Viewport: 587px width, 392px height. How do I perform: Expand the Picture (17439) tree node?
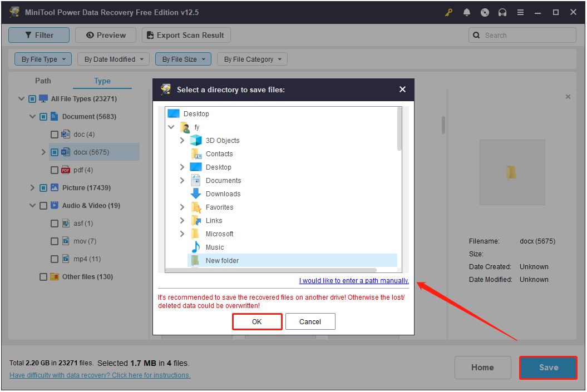(32, 187)
